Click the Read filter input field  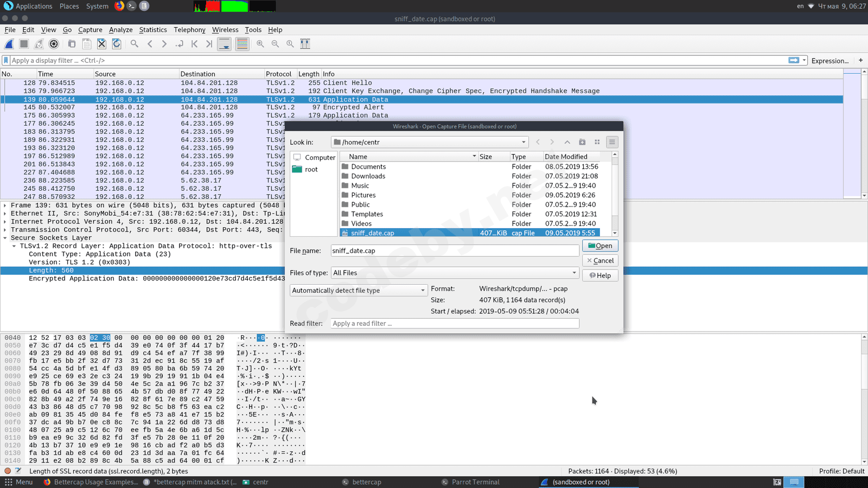[x=455, y=323]
